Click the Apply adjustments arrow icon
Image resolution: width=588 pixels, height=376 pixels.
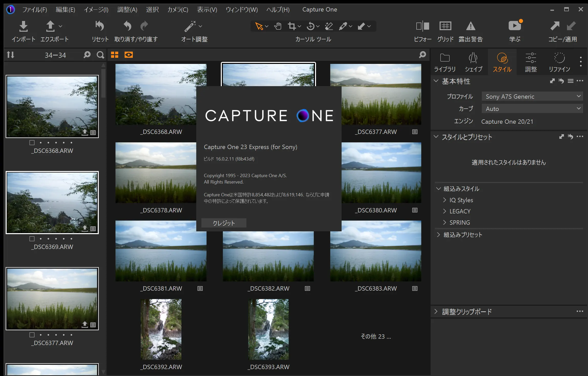(571, 26)
